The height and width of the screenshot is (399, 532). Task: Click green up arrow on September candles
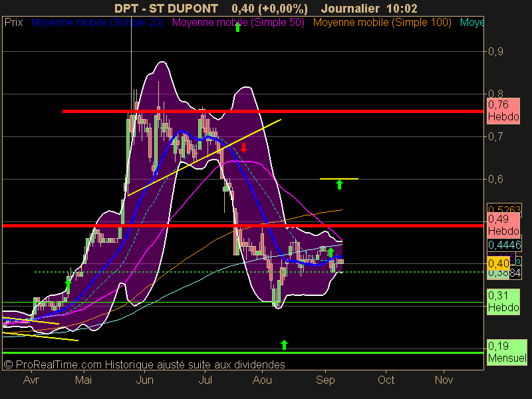[x=331, y=253]
